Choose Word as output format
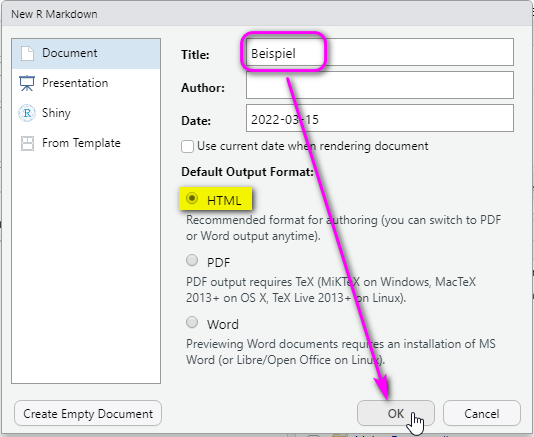534x437 pixels. point(192,322)
